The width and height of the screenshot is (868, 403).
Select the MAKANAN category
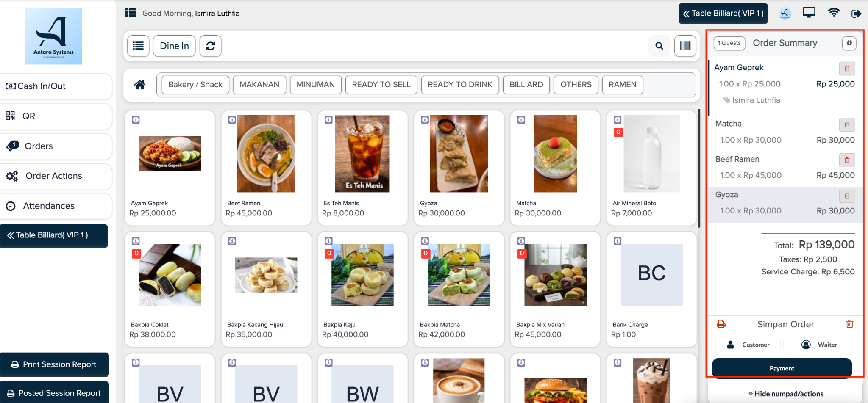click(x=259, y=85)
